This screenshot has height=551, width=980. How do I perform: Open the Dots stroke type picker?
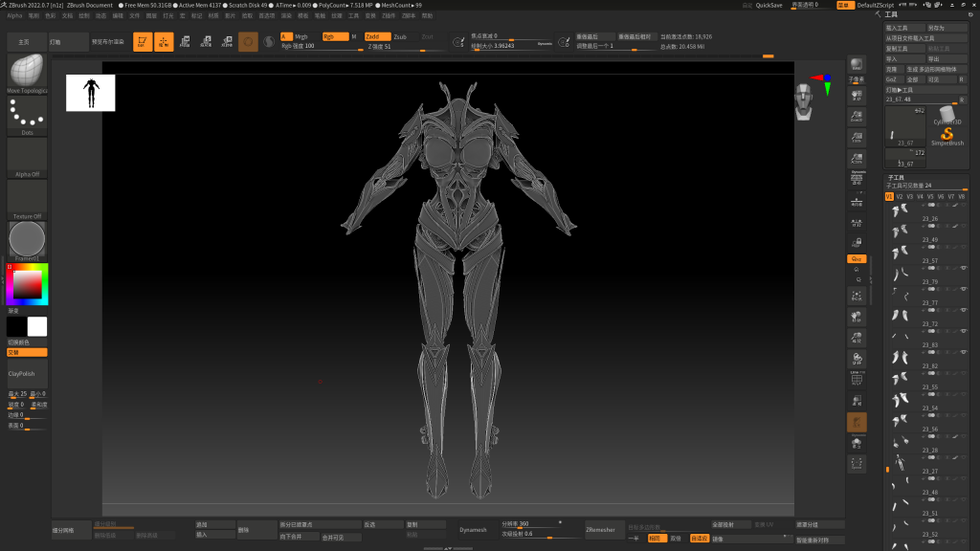[27, 114]
